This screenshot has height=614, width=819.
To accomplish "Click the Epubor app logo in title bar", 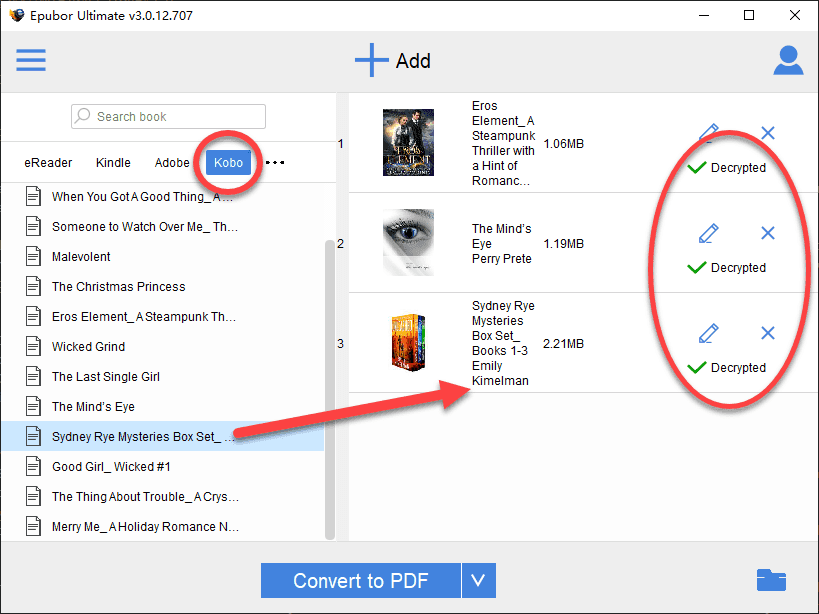I will pos(17,15).
